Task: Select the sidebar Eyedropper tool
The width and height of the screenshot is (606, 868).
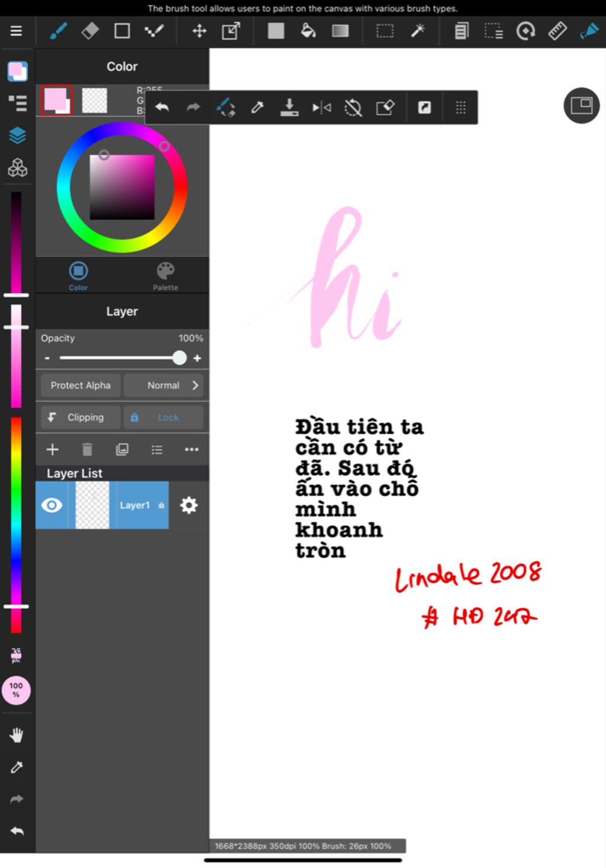Action: click(x=17, y=767)
